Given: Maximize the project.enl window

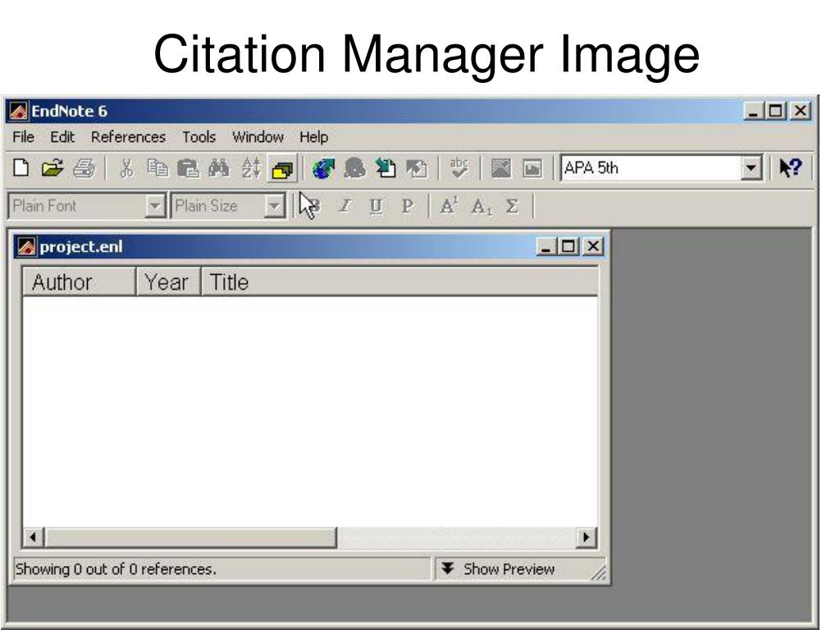Looking at the screenshot, I should click(x=568, y=246).
